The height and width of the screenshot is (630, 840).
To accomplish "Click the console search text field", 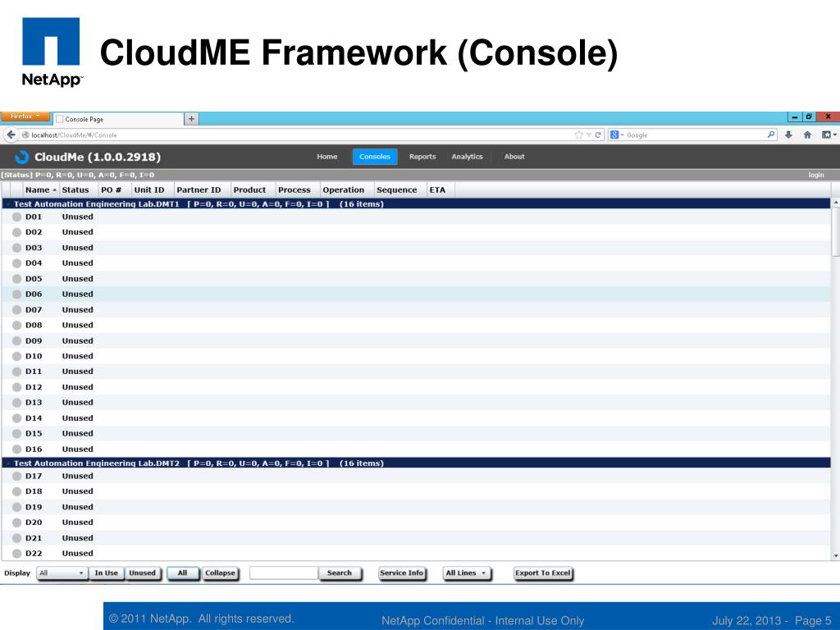I will click(x=284, y=573).
